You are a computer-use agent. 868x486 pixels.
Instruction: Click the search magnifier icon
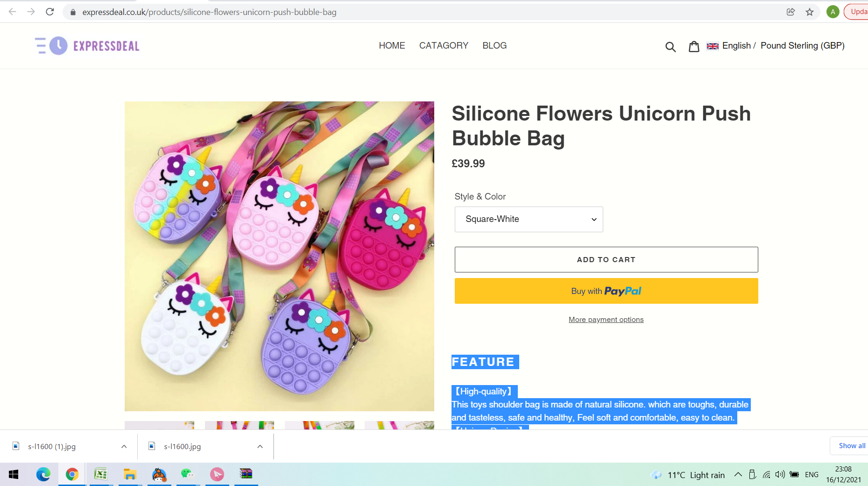pos(670,46)
